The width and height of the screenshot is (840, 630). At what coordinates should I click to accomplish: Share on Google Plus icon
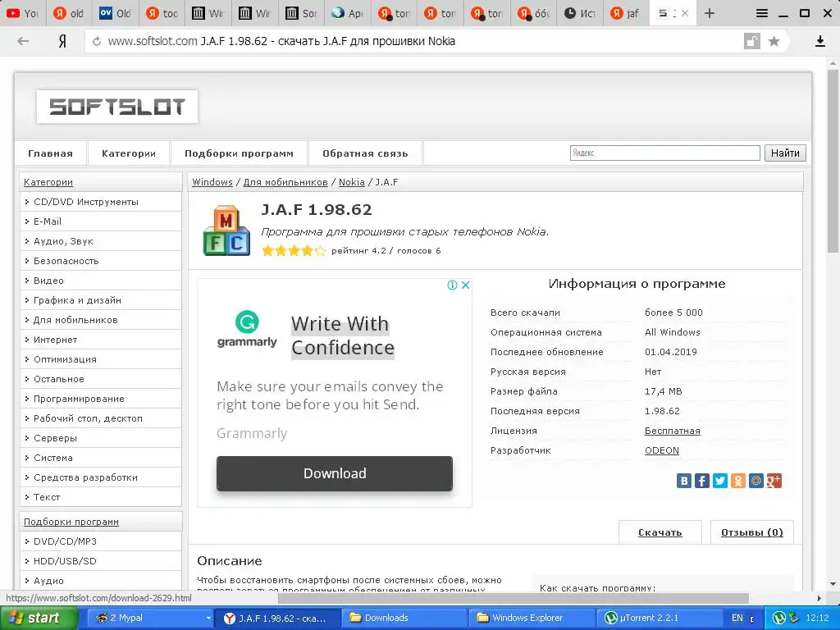coord(774,481)
